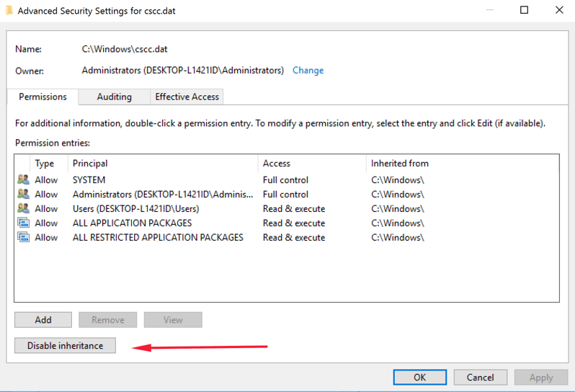
Task: Confirm with the OK button
Action: pyautogui.click(x=420, y=377)
